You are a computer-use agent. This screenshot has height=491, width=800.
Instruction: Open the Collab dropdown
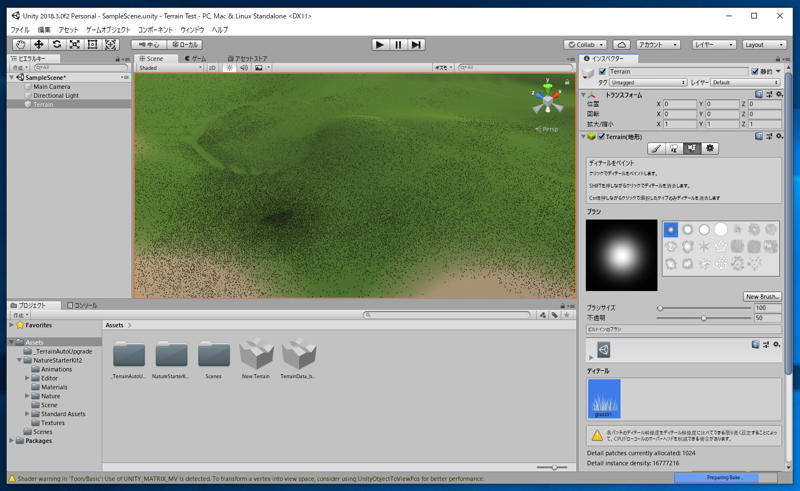(x=585, y=44)
